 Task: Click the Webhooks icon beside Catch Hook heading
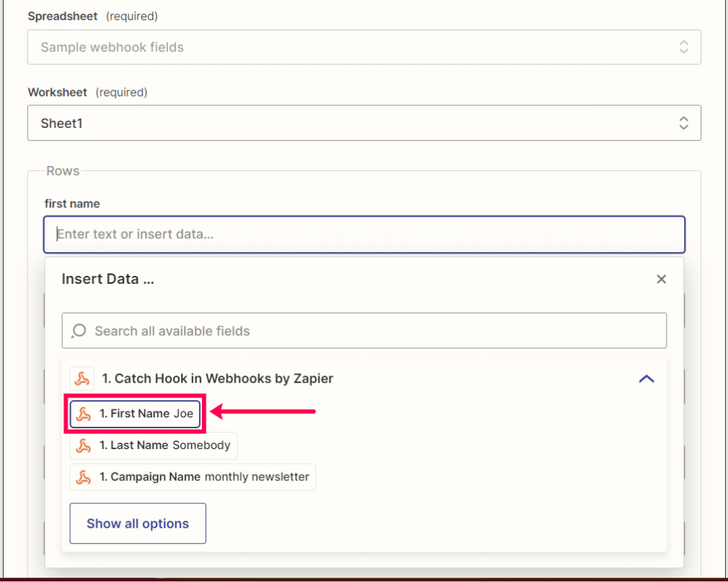pos(82,378)
